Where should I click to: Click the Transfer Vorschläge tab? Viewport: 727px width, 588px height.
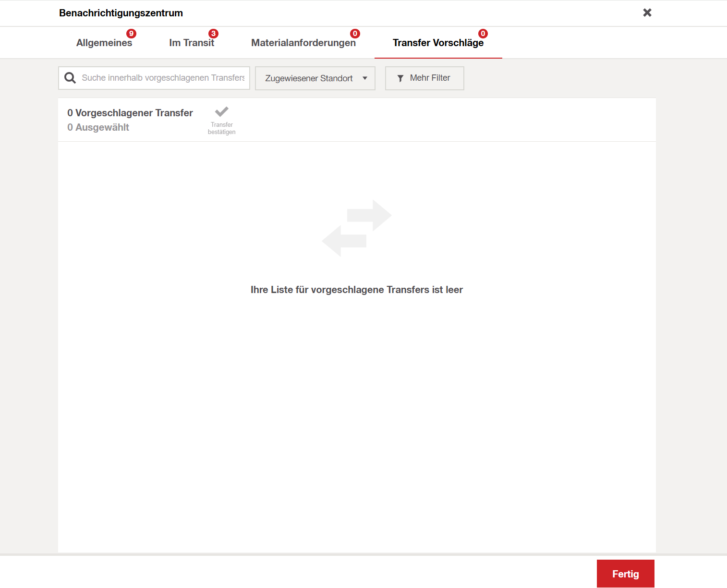438,43
